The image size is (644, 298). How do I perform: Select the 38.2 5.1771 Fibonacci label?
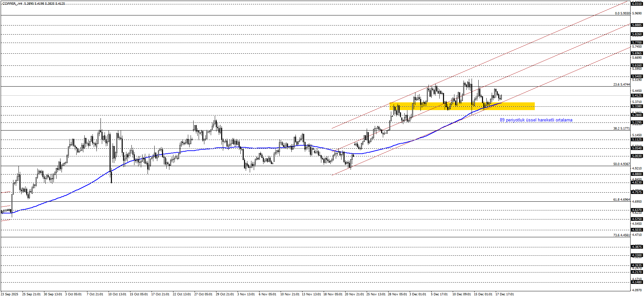(x=621, y=129)
